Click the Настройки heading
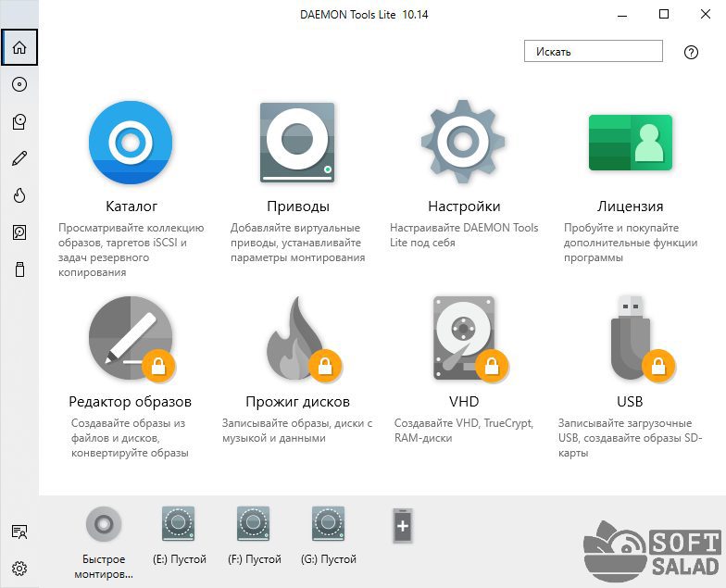The image size is (726, 588). (464, 206)
